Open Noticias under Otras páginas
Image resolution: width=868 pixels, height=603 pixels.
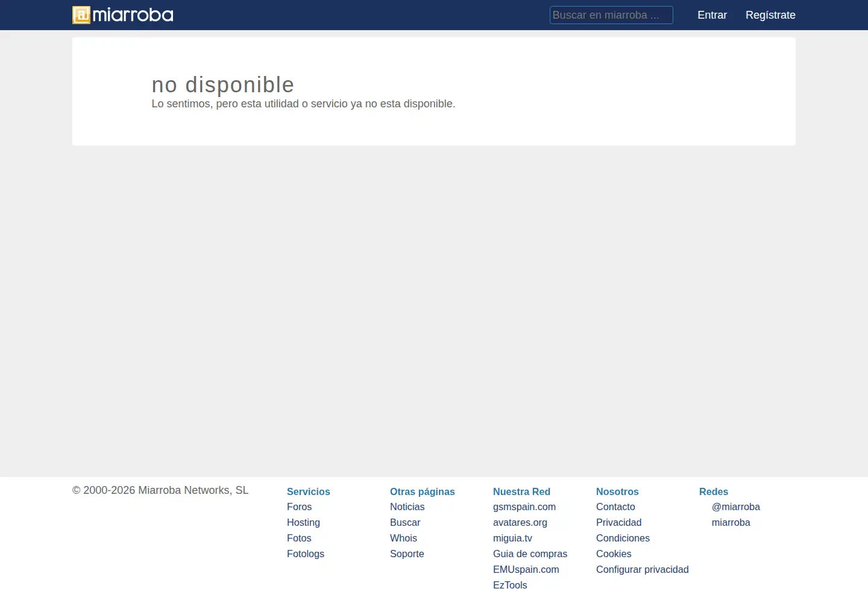(407, 507)
